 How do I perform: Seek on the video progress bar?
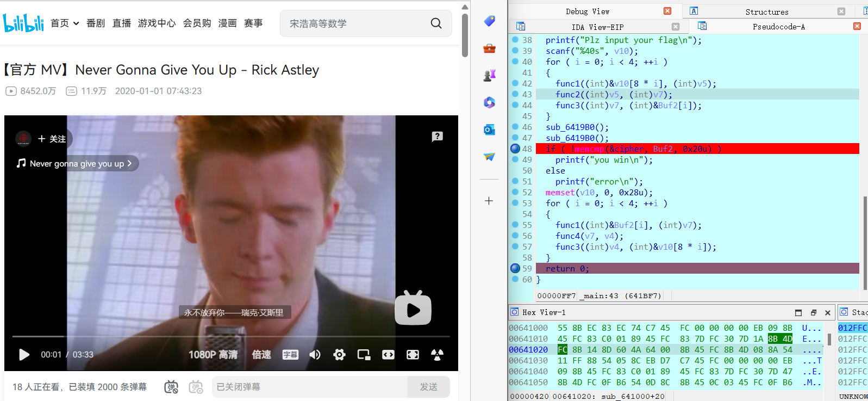(231, 337)
